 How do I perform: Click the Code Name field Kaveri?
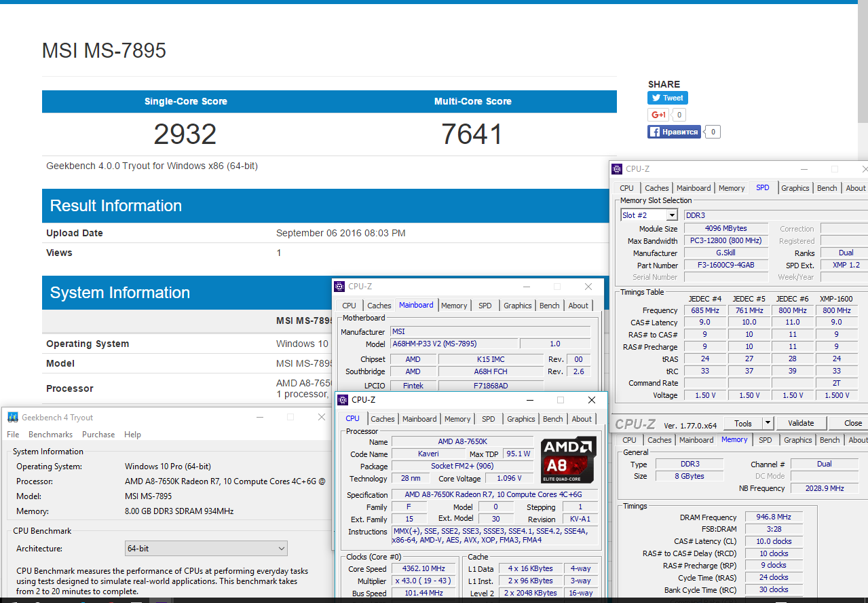coord(428,454)
